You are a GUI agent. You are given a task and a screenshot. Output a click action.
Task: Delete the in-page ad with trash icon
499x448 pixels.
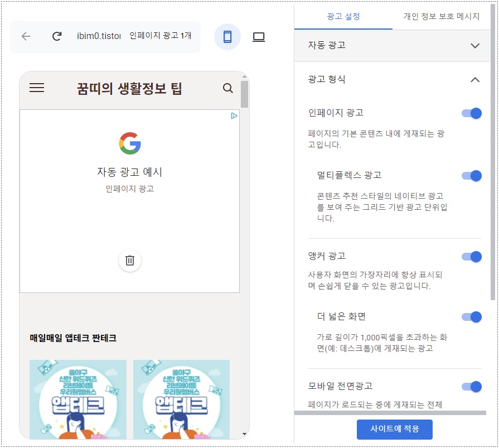(130, 261)
